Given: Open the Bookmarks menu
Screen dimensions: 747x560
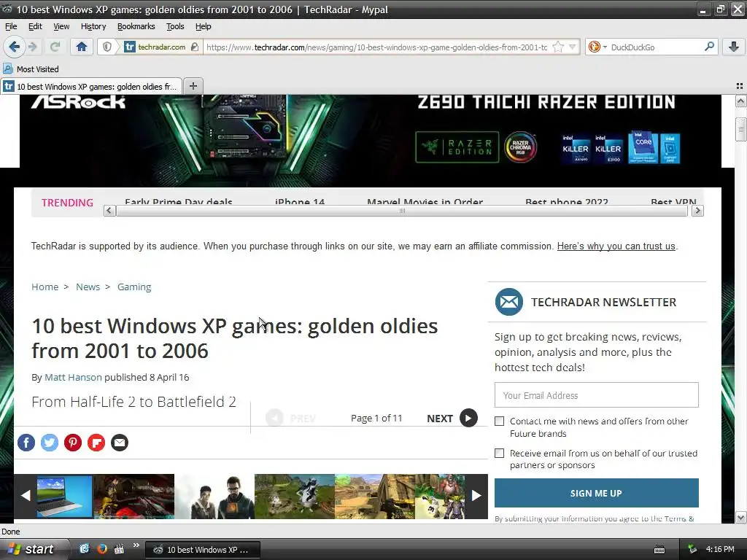Looking at the screenshot, I should (136, 26).
